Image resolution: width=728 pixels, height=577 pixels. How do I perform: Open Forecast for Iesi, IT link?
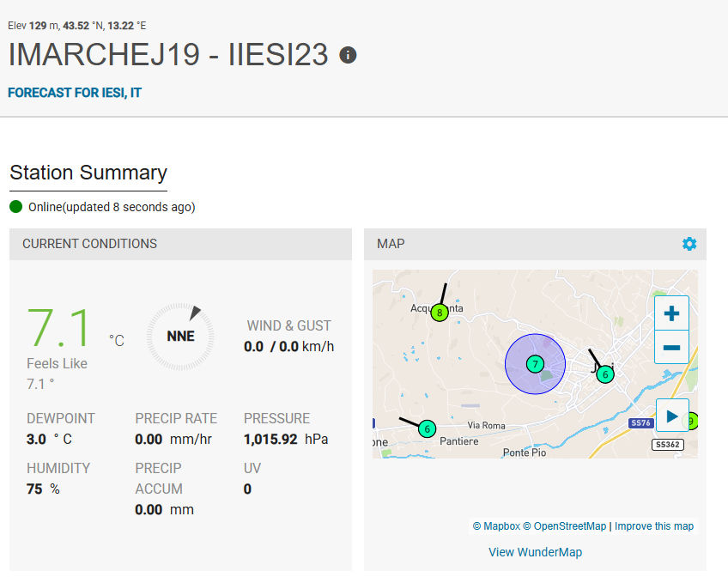75,93
